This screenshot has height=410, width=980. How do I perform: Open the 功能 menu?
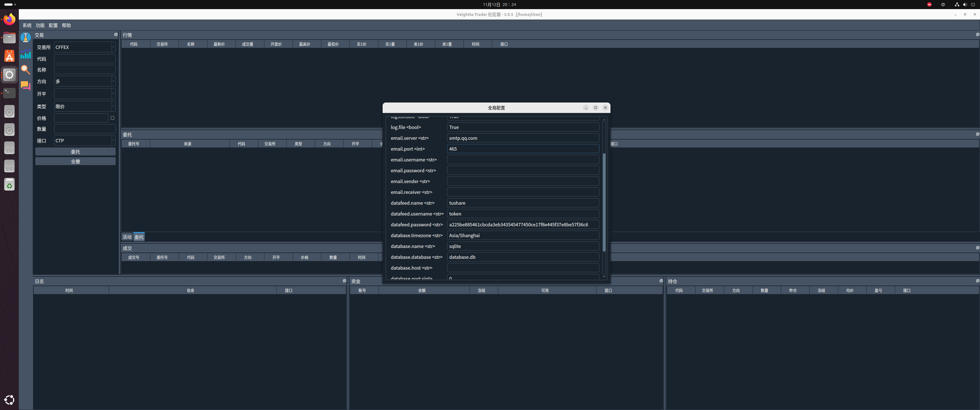click(40, 25)
